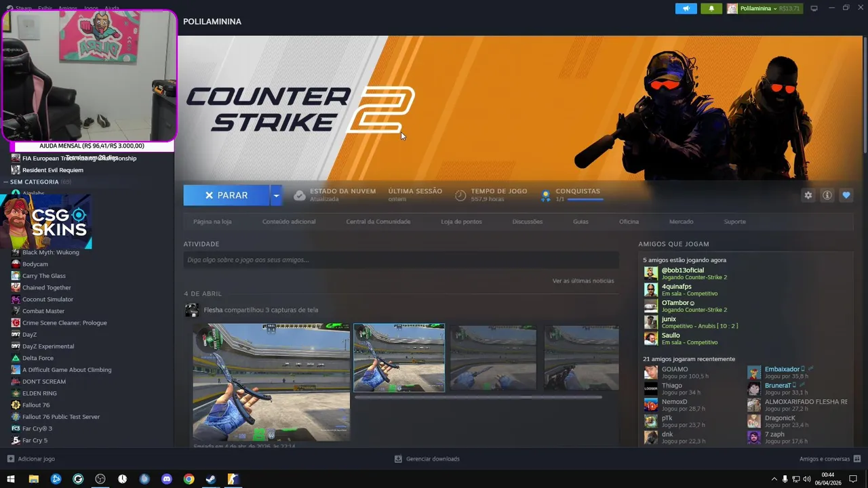Open the Central da Comunidade tab
This screenshot has width=868, height=488.
(378, 222)
